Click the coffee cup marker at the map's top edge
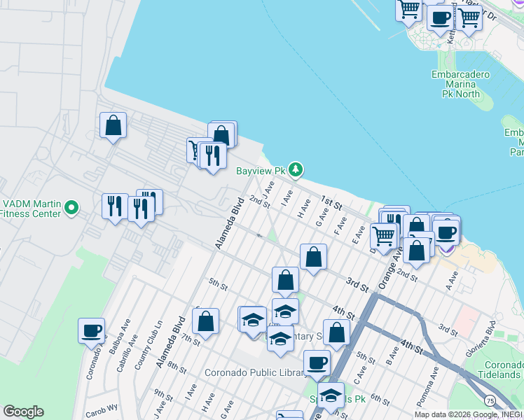Image resolution: width=524 pixels, height=420 pixels. point(440,20)
